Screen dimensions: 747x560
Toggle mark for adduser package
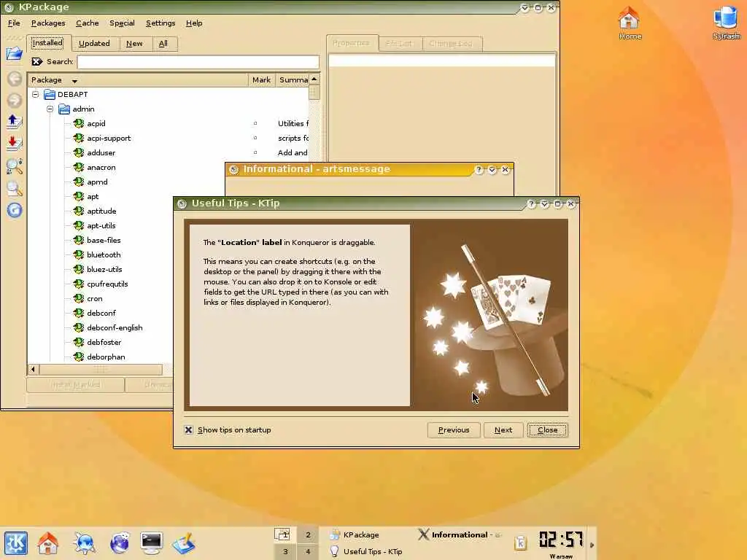255,153
